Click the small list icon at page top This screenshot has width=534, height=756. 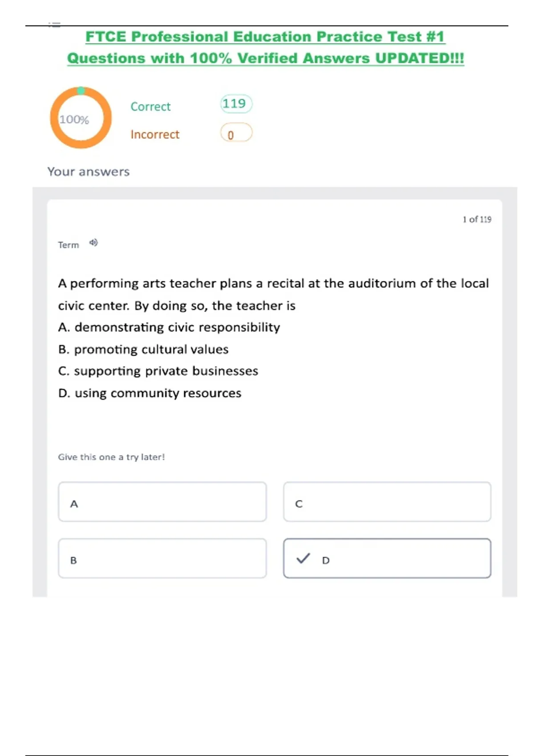coord(54,25)
